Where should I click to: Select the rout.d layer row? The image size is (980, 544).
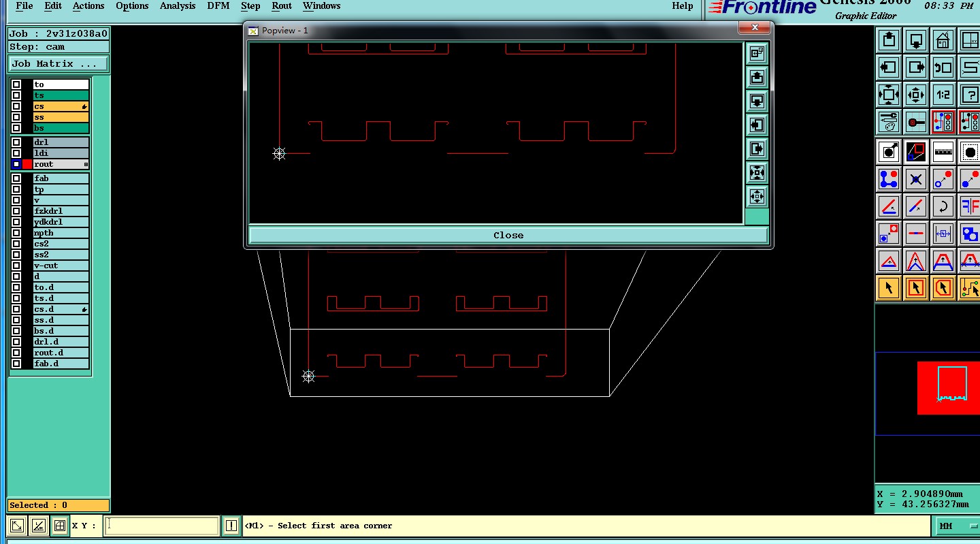pos(61,353)
